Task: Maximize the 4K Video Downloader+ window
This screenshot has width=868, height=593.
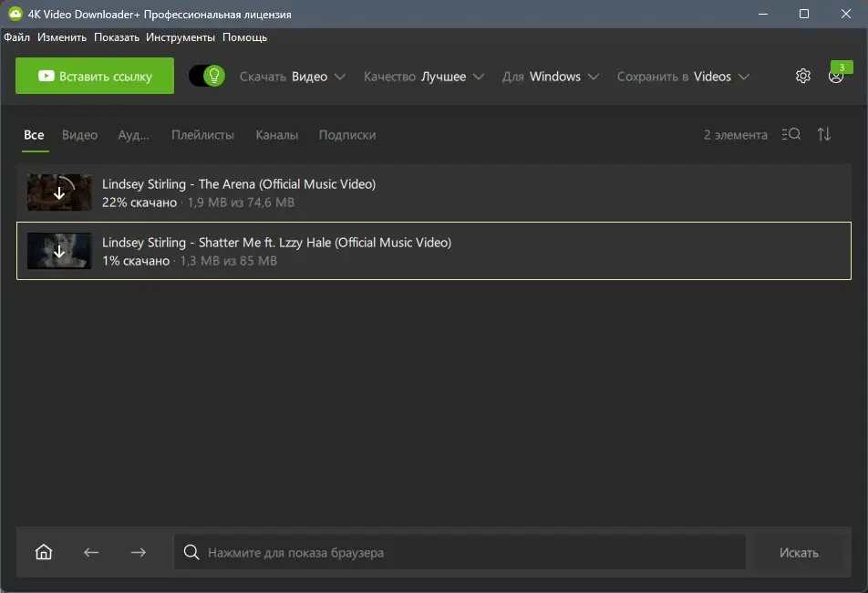Action: click(x=804, y=14)
